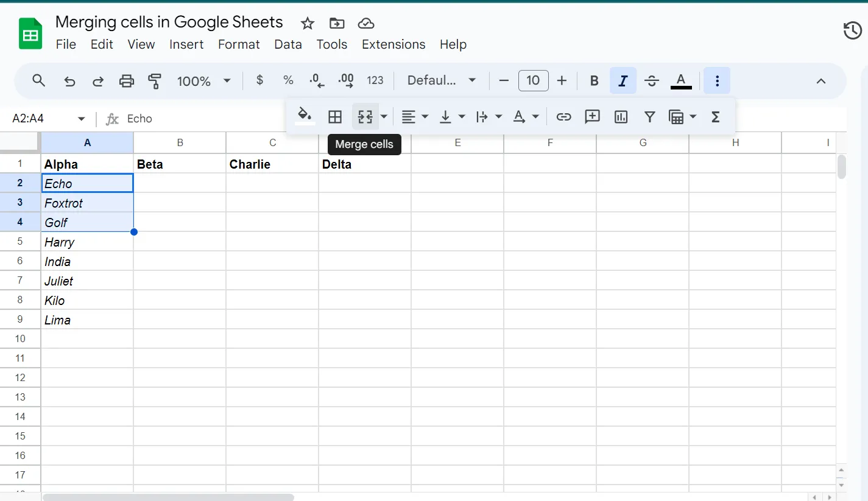Open the Insert menu
Viewport: 868px width, 501px height.
(x=186, y=44)
